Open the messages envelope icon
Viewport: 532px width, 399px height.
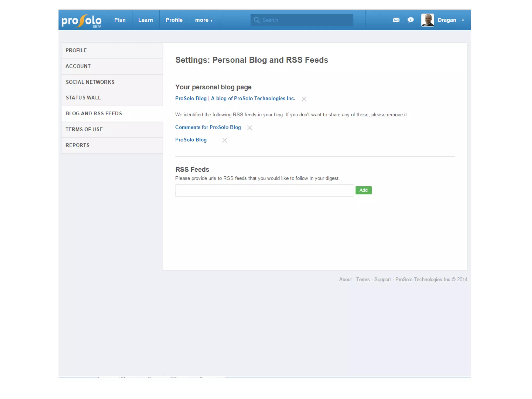(396, 20)
